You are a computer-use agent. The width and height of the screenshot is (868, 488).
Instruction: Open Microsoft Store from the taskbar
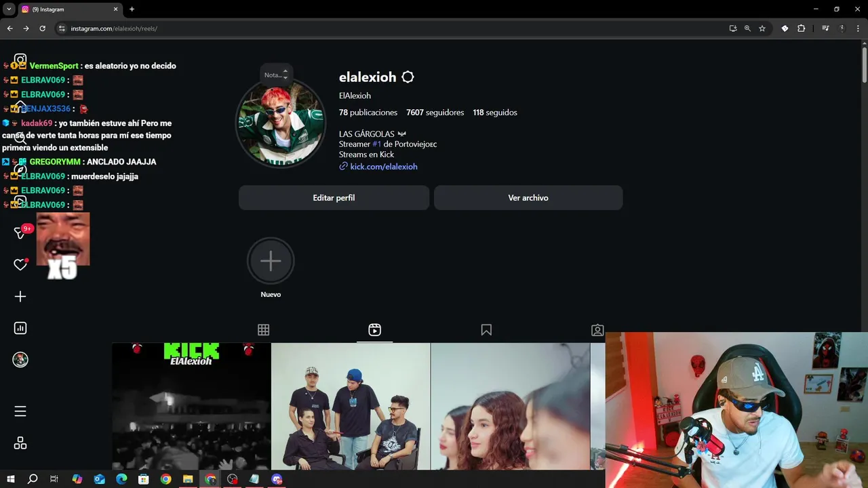pyautogui.click(x=143, y=479)
